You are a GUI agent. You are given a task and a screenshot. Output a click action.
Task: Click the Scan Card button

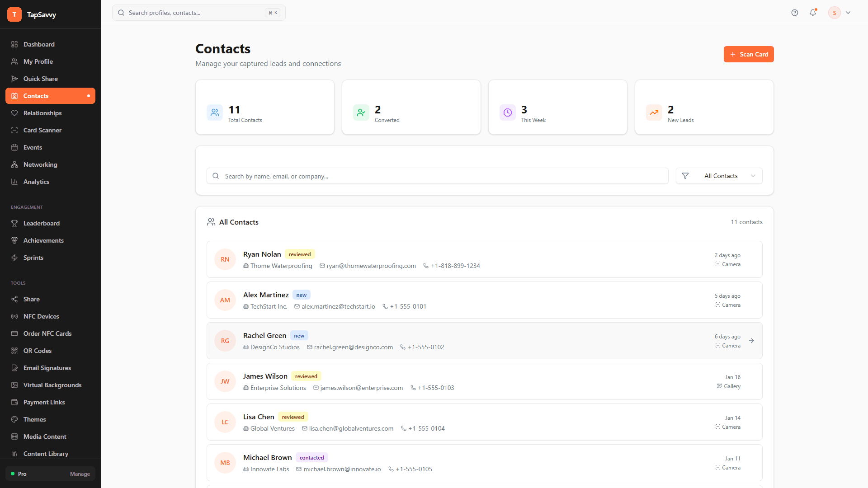(749, 54)
